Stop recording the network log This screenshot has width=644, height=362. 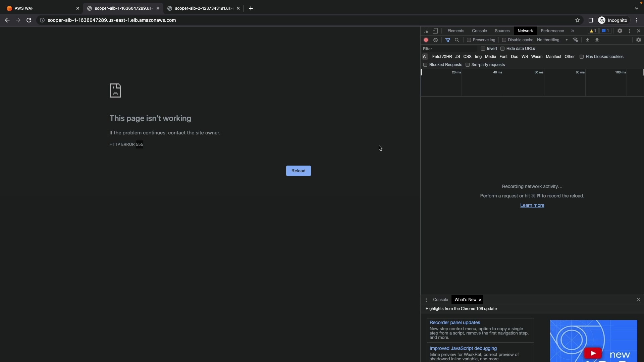(426, 40)
